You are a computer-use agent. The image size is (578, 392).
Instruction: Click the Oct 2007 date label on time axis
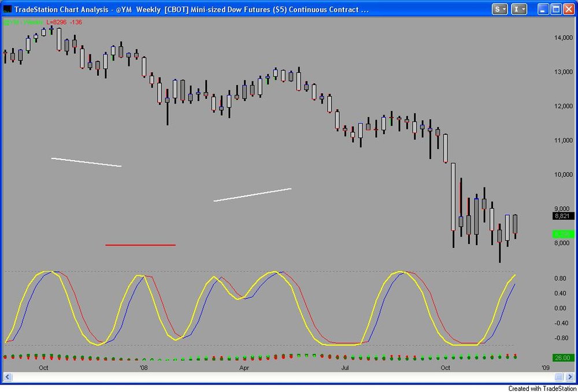tap(43, 368)
